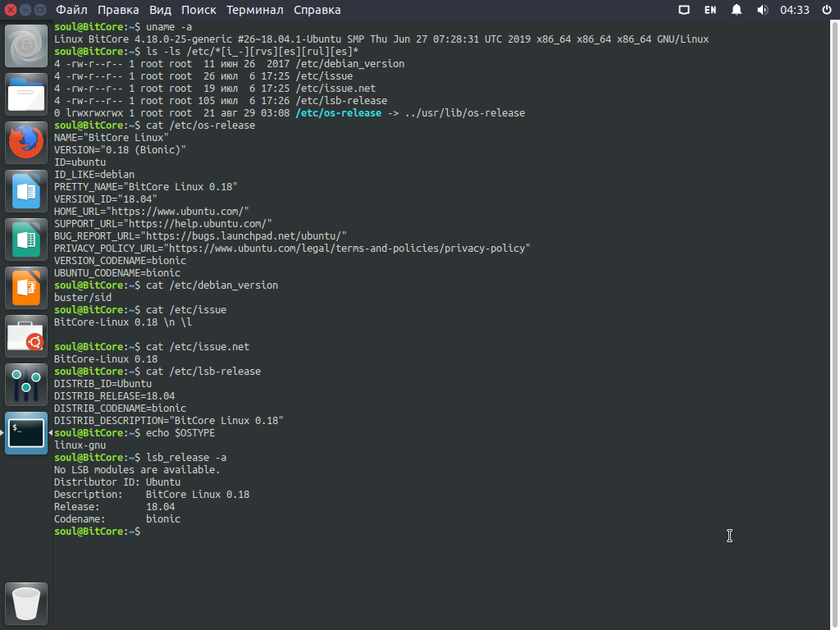The image size is (840, 630).
Task: Click the 'Linux BitCore 4.18.0-25-generic' kernel line
Action: pyautogui.click(x=381, y=39)
